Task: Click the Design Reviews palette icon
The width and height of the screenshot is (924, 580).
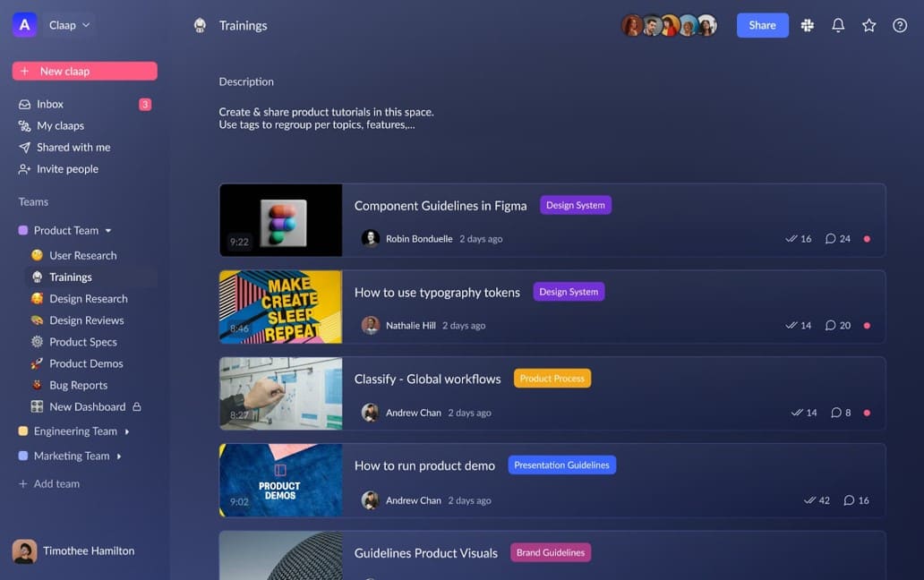Action: 37,320
